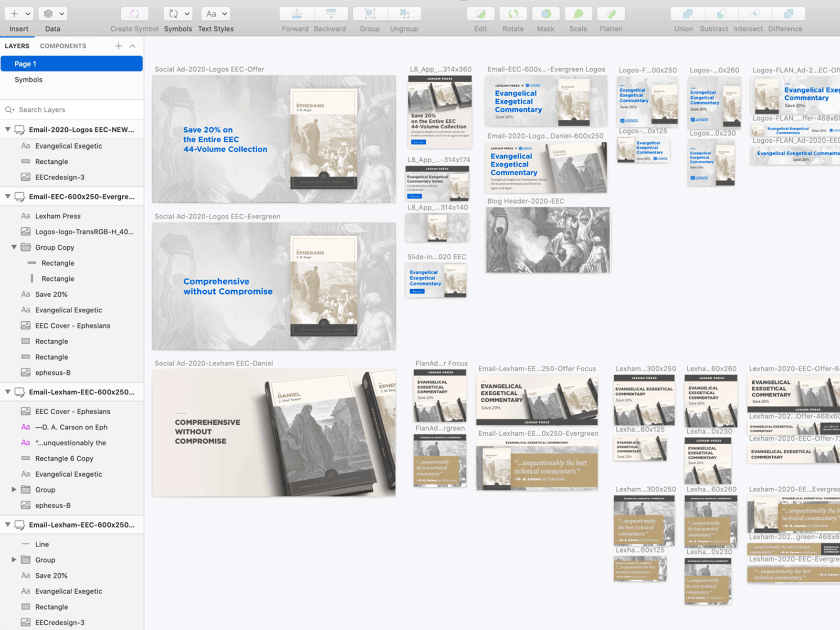Viewport: 840px width, 630px height.
Task: Click the Ungroup button
Action: click(x=404, y=14)
